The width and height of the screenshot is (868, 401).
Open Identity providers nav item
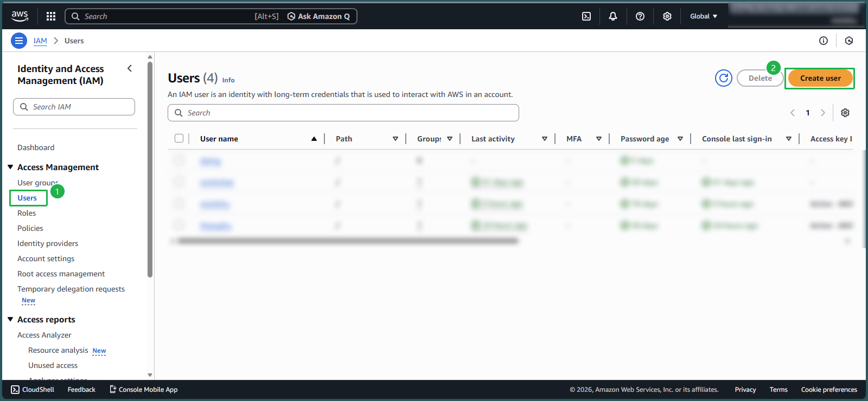(48, 243)
